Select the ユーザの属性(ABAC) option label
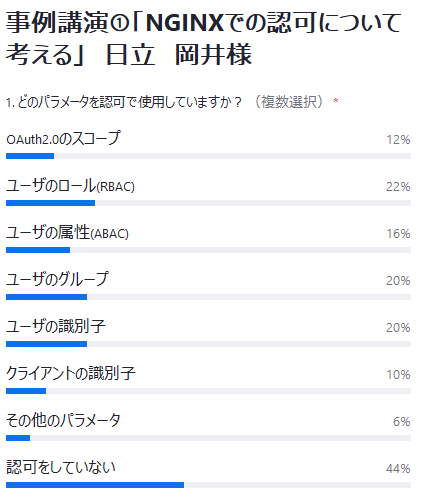Viewport: 425px width, 497px height. (x=67, y=233)
